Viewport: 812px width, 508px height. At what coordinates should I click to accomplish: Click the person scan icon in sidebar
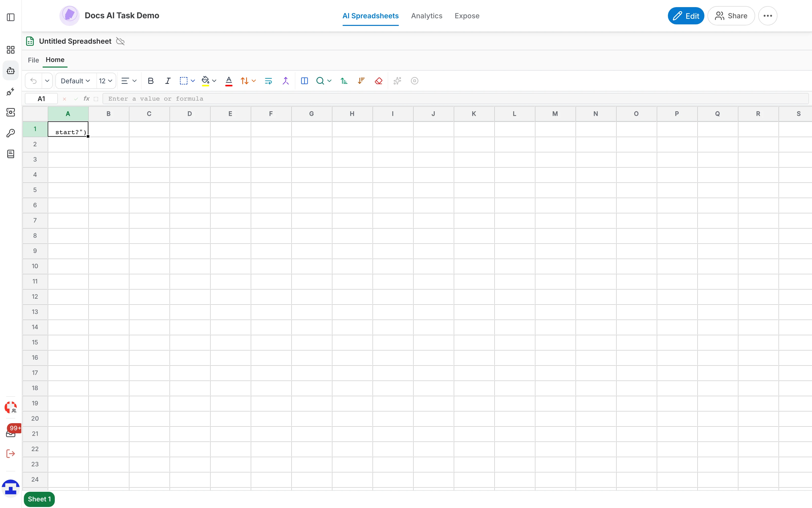pyautogui.click(x=11, y=112)
